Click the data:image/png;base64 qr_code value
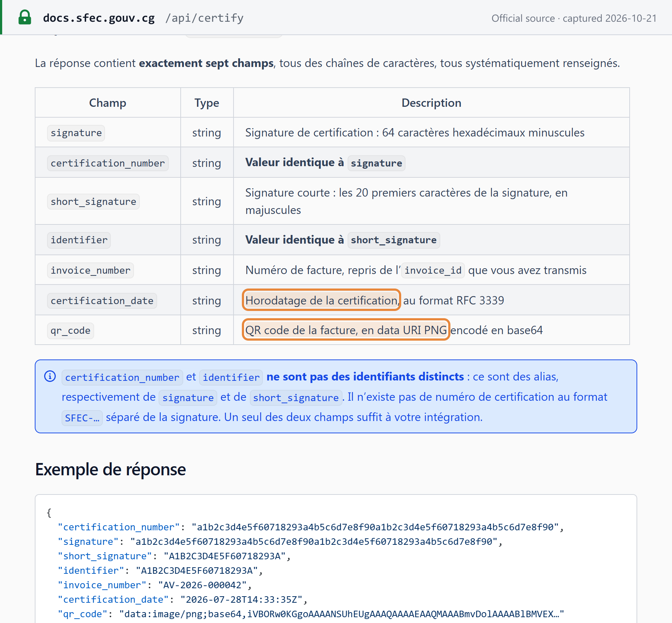This screenshot has width=672, height=623. [342, 614]
